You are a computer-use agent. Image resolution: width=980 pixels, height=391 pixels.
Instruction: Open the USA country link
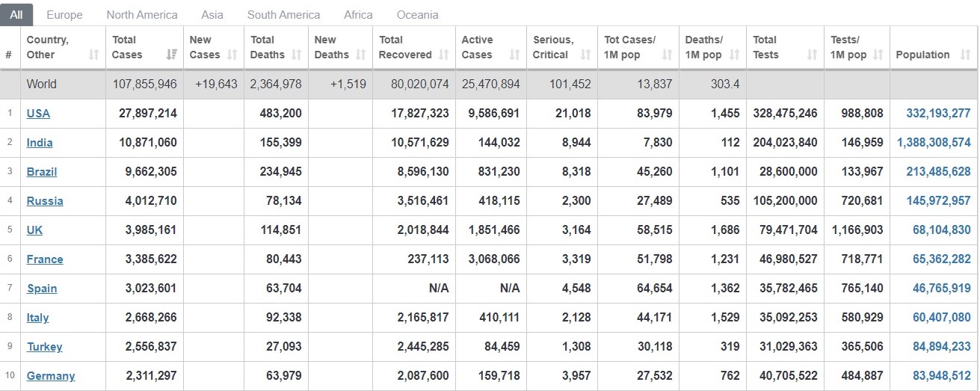click(x=38, y=114)
